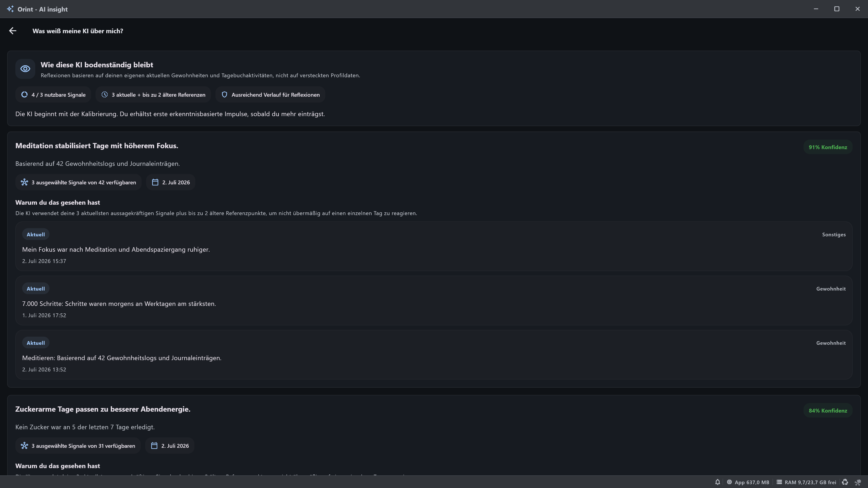Image resolution: width=868 pixels, height=488 pixels.
Task: Click the '4 / 3 nutzbare Signale' chip
Action: pyautogui.click(x=53, y=95)
